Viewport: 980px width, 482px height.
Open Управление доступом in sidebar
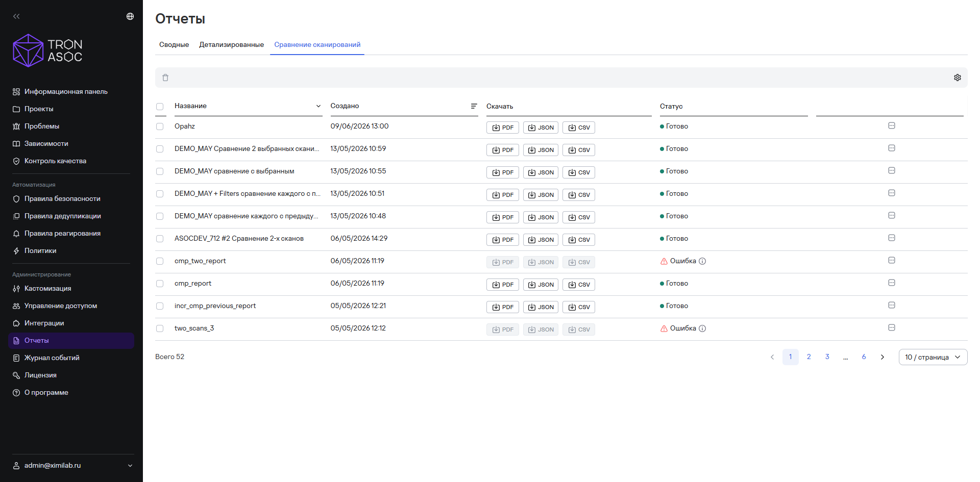[71, 306]
